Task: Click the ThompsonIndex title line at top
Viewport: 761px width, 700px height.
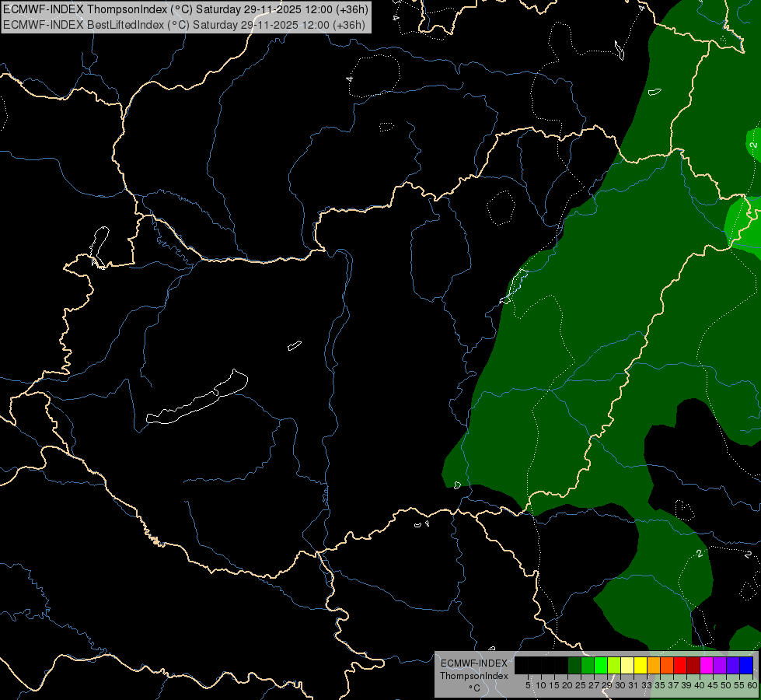Action: point(186,9)
